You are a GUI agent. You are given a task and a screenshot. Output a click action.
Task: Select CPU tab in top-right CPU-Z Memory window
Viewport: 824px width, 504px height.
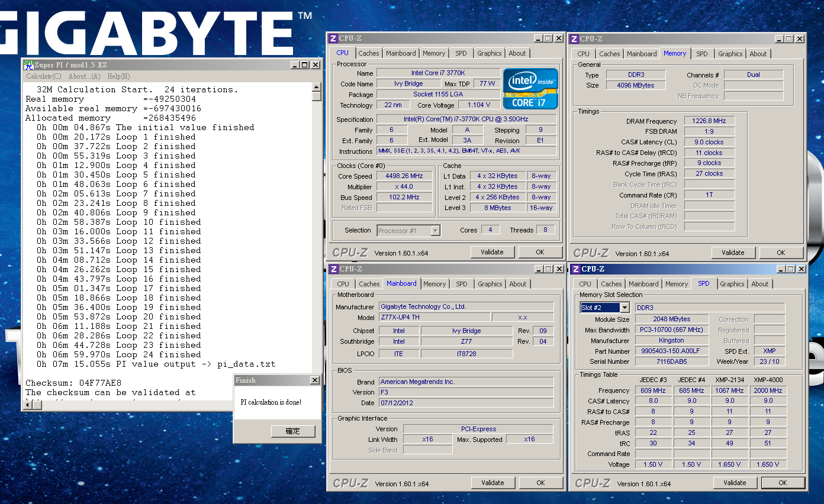click(584, 54)
